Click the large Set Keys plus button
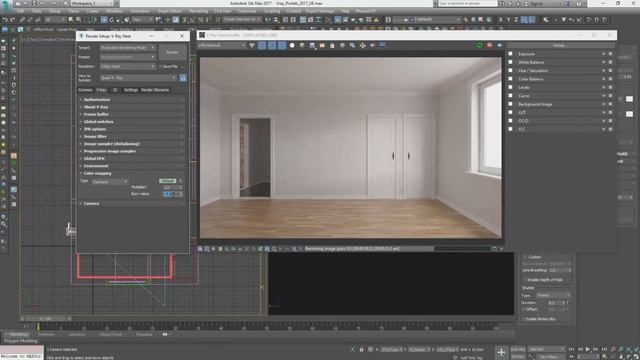Image resolution: width=640 pixels, height=360 pixels. [x=501, y=353]
